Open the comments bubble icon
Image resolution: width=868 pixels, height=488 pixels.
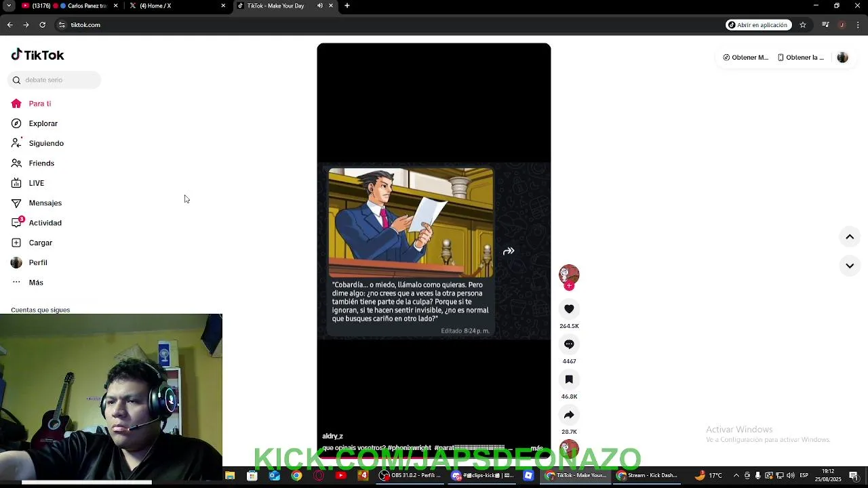point(569,344)
